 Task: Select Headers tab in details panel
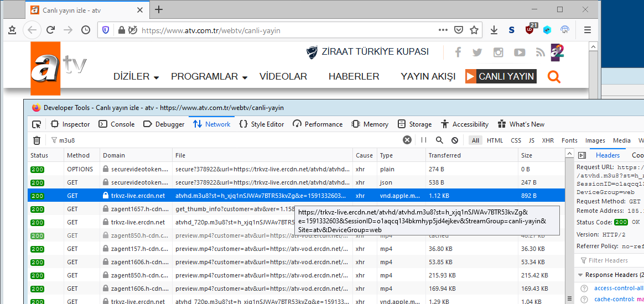[x=607, y=155]
